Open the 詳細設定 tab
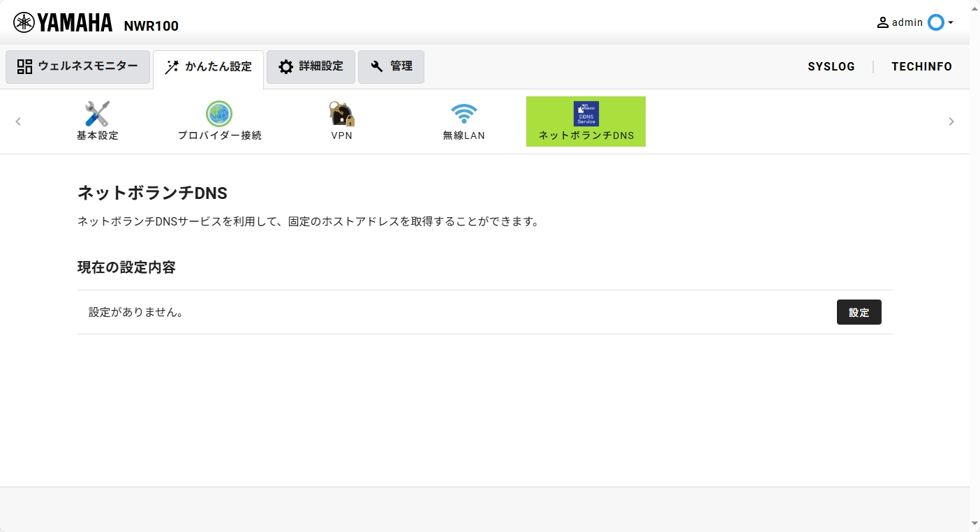The height and width of the screenshot is (532, 980). coord(311,66)
